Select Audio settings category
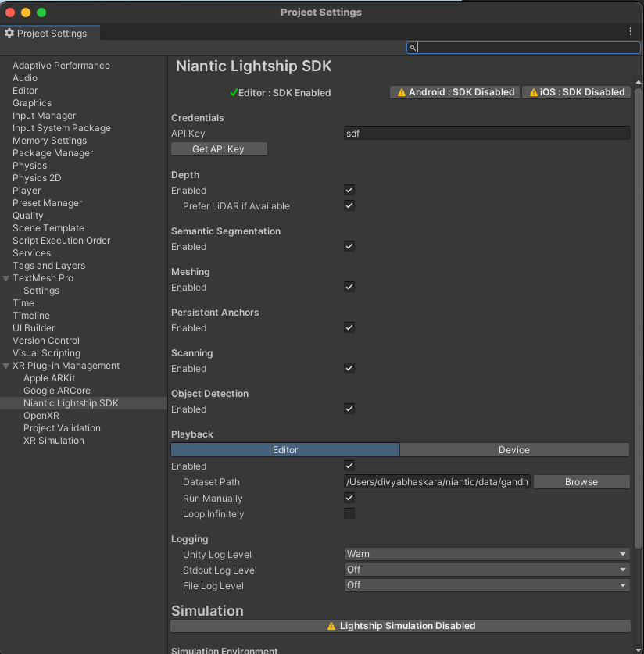This screenshot has height=654, width=644. [24, 78]
